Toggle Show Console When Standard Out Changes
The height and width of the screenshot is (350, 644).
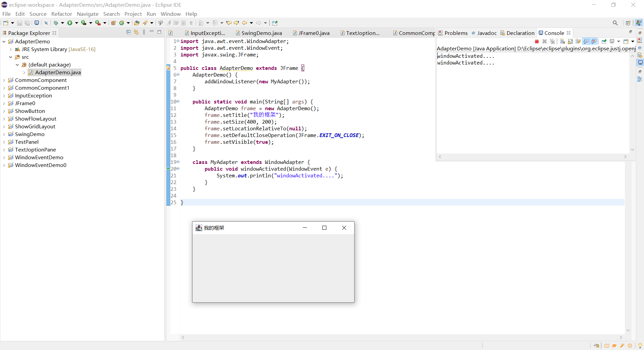(x=586, y=41)
